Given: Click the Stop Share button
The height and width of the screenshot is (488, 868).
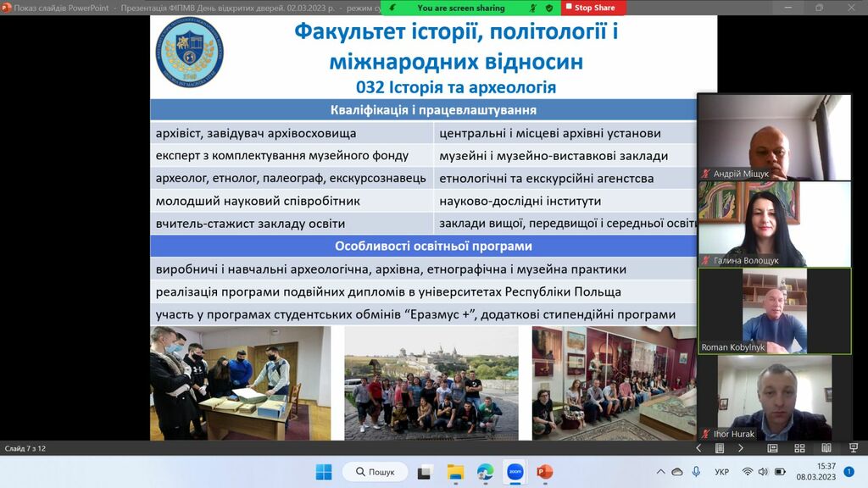Looking at the screenshot, I should click(x=593, y=8).
